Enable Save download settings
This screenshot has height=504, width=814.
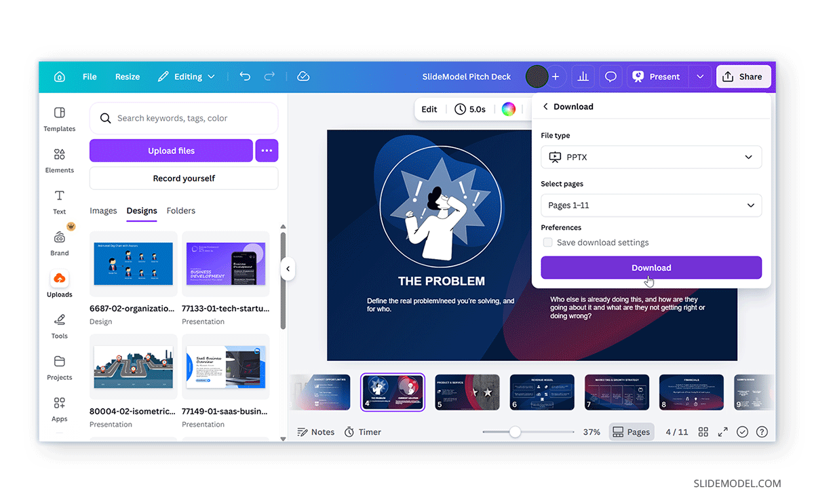[x=547, y=242]
